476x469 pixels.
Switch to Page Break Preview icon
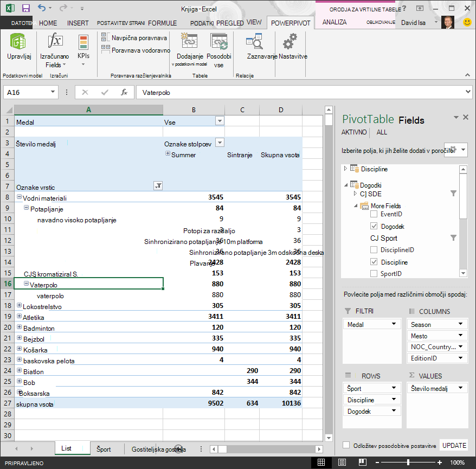(363, 462)
